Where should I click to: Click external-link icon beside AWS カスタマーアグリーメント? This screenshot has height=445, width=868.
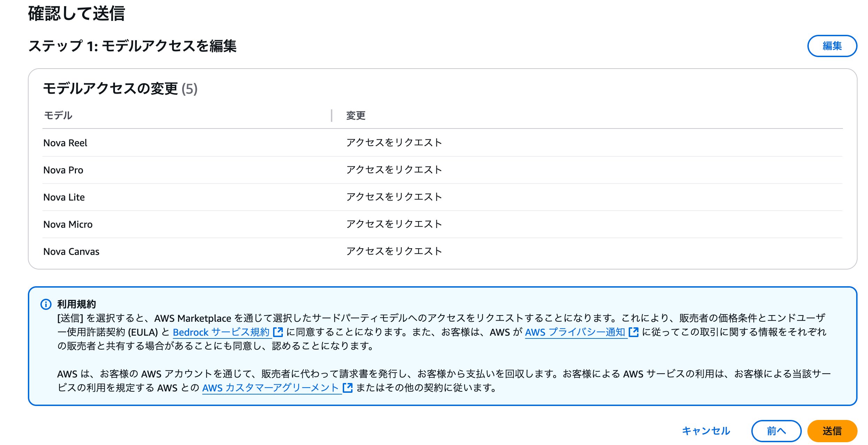point(348,388)
